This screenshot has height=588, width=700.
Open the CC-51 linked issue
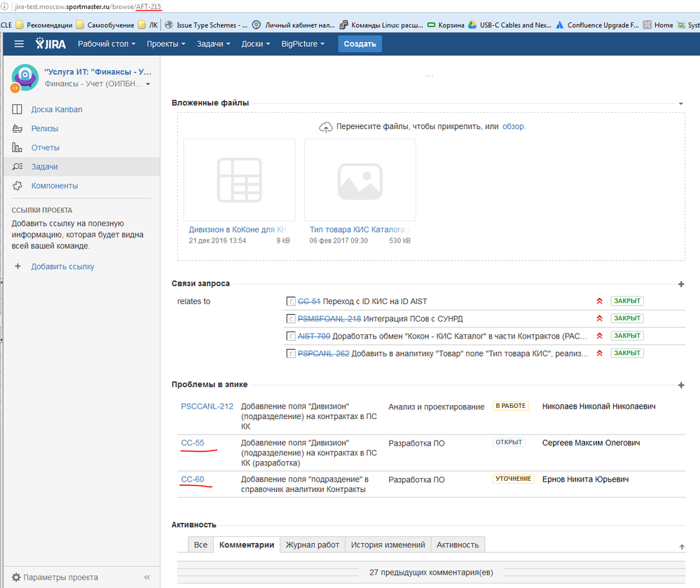tap(309, 301)
